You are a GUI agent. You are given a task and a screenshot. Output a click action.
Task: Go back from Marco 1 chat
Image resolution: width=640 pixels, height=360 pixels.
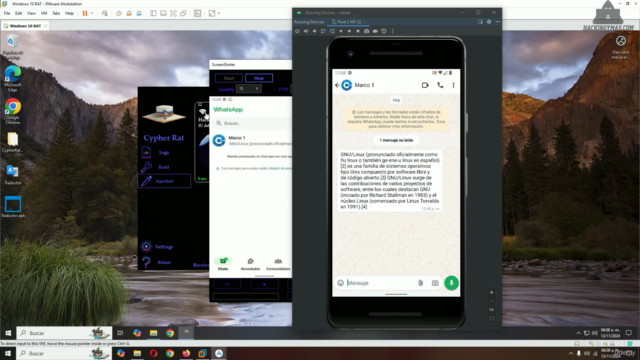337,85
